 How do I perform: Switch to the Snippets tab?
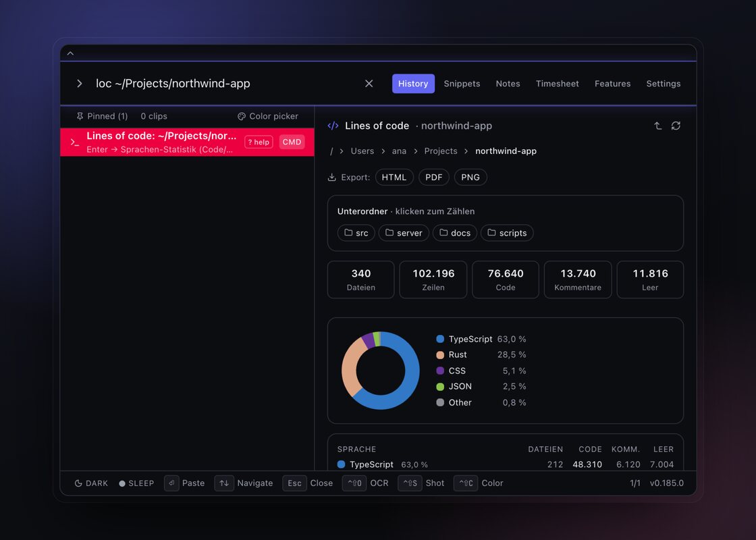coord(462,84)
